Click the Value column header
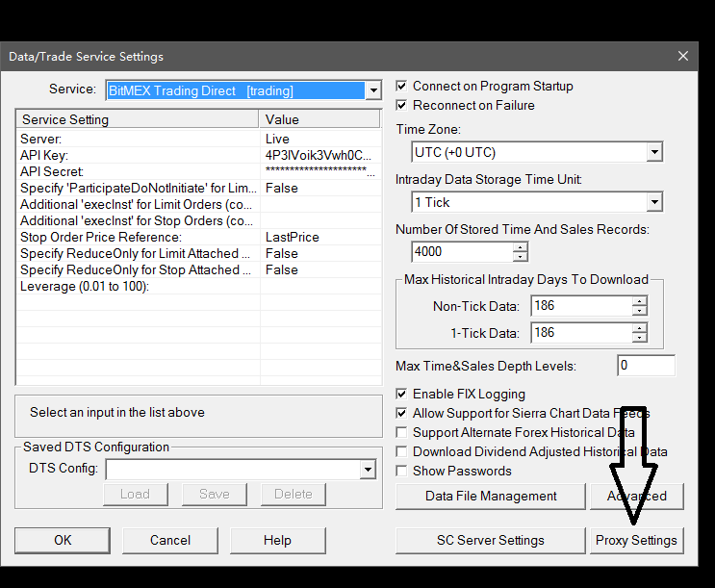This screenshot has width=715, height=588. coord(319,119)
